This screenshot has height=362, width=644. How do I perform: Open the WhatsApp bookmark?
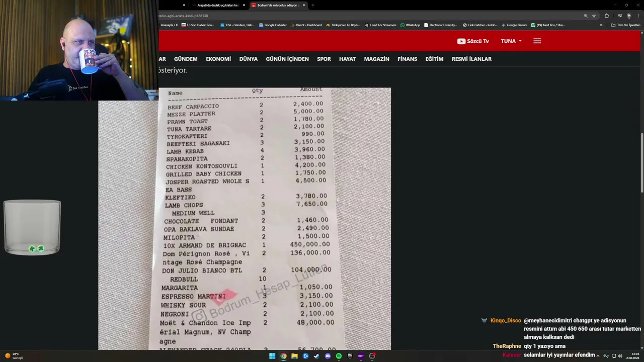click(410, 25)
